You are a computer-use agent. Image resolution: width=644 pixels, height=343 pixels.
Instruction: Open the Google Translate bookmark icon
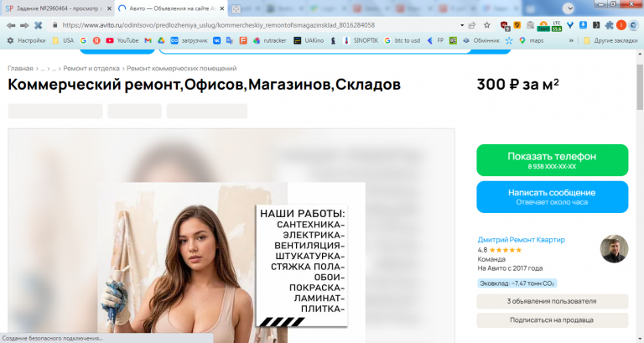[x=230, y=40]
